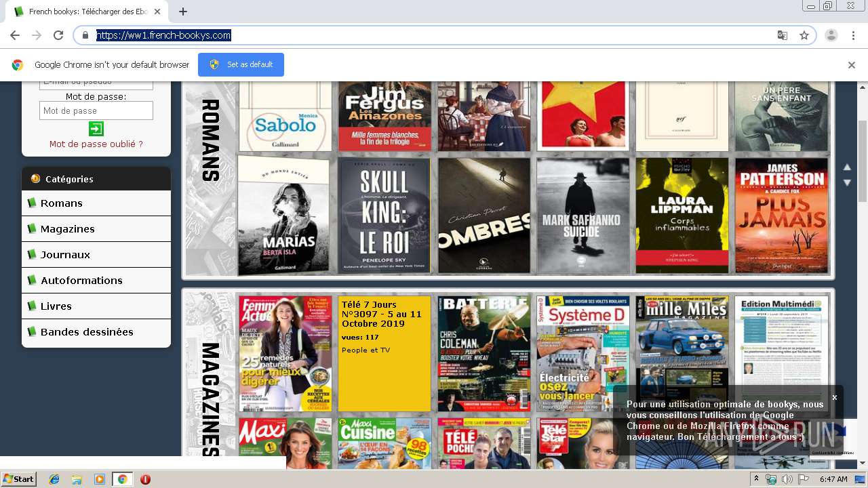Open a new browser tab
Screen dimensions: 868x488
coord(183,12)
